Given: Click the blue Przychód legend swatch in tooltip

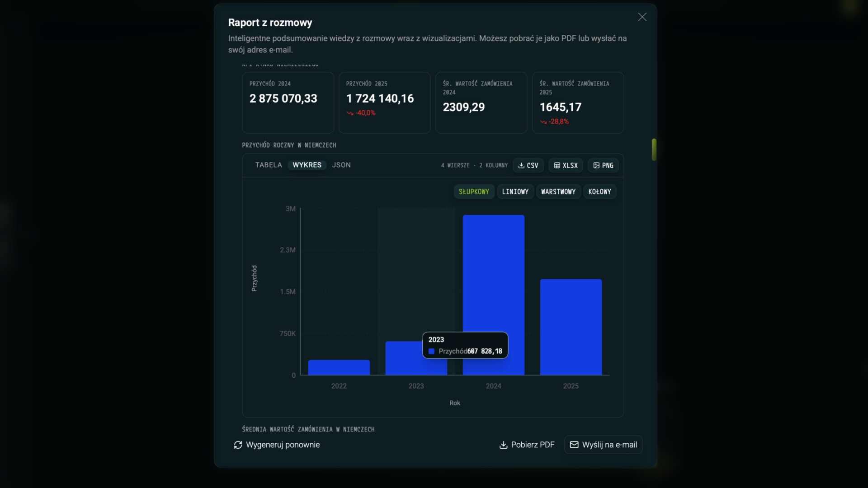Looking at the screenshot, I should tap(431, 352).
